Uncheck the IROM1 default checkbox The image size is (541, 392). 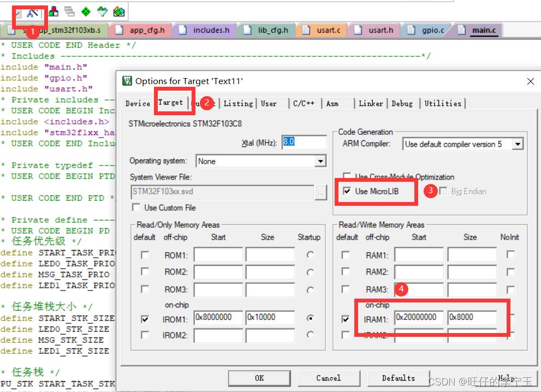point(145,319)
